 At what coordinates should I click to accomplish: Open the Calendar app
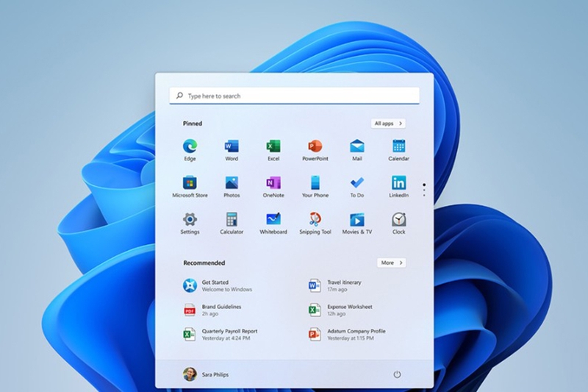398,150
